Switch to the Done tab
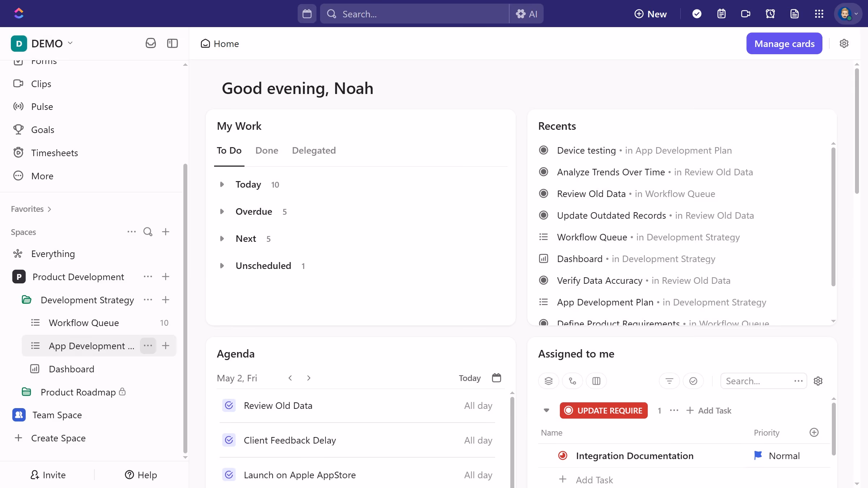Screen dimensions: 868x488 point(267,150)
